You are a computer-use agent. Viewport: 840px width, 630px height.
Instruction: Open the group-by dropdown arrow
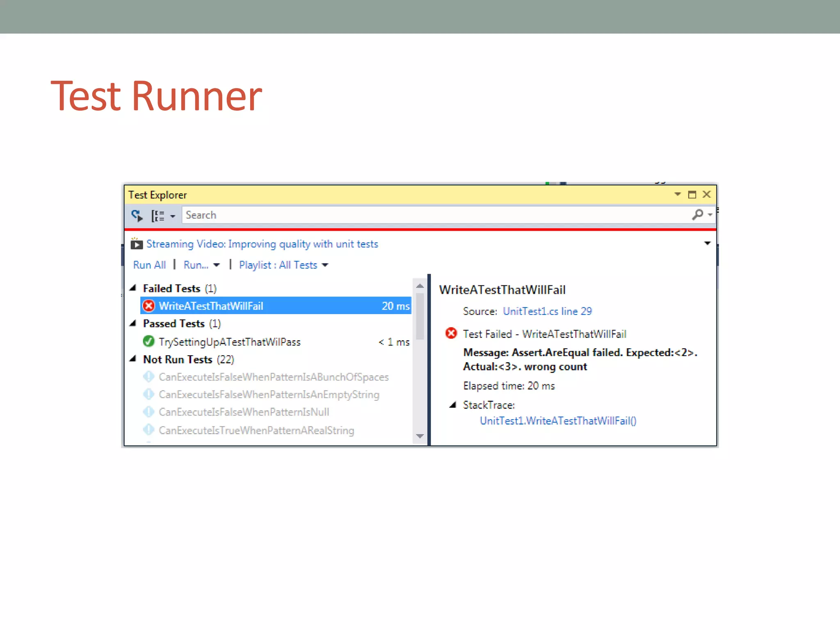(x=173, y=216)
